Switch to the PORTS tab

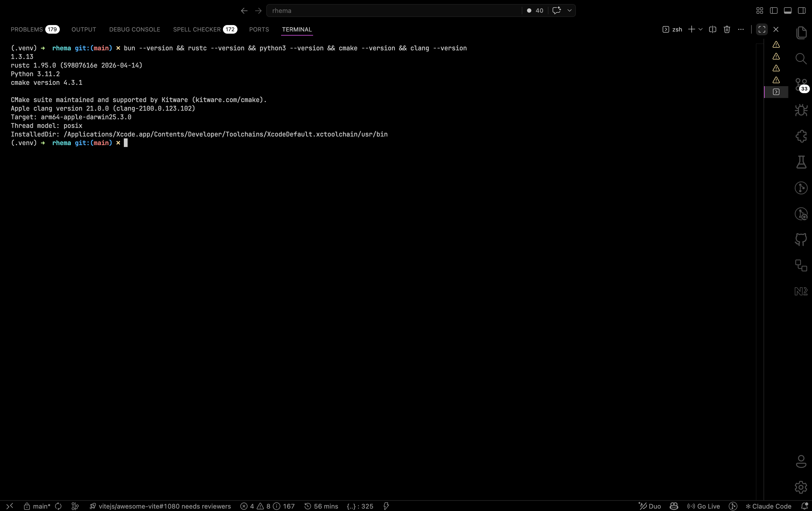click(259, 29)
